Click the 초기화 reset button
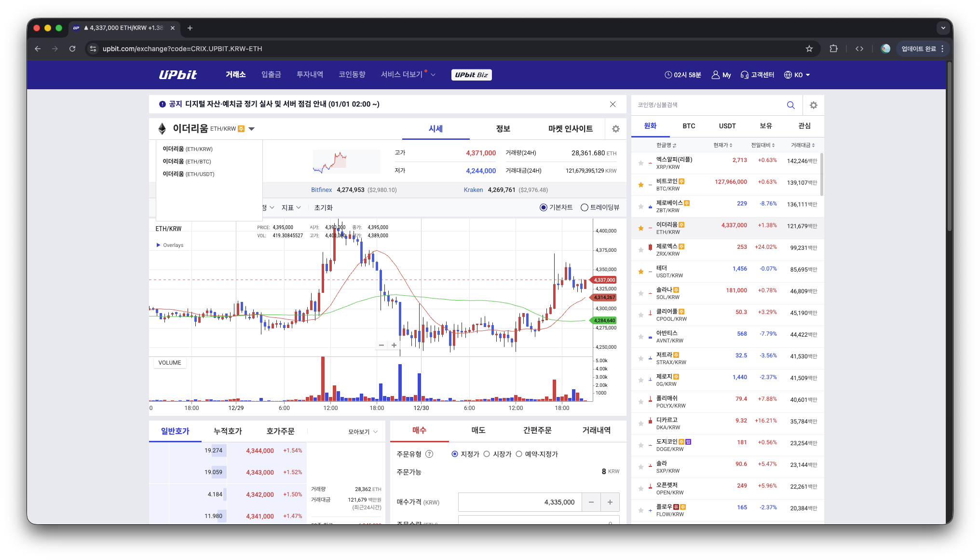The image size is (980, 560). coord(323,207)
